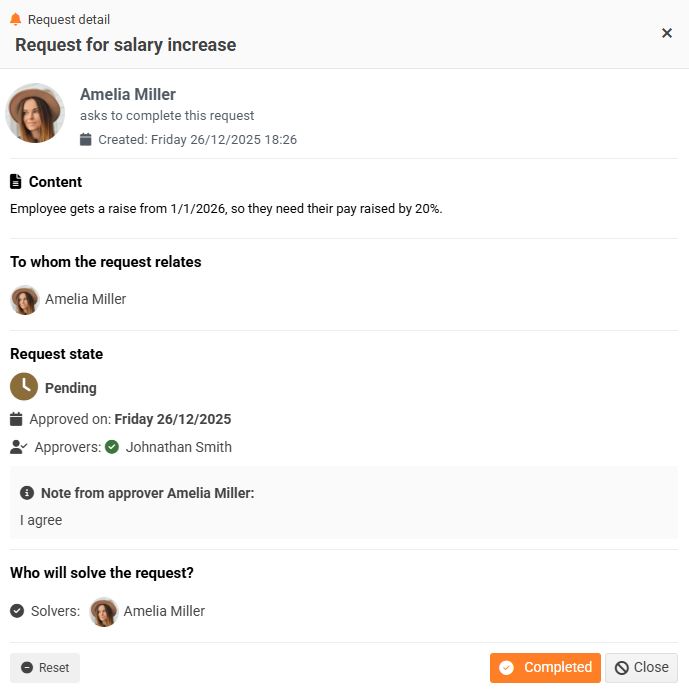Screen dimensions: 689x694
Task: Click the orange bell Request detail icon
Action: [15, 20]
